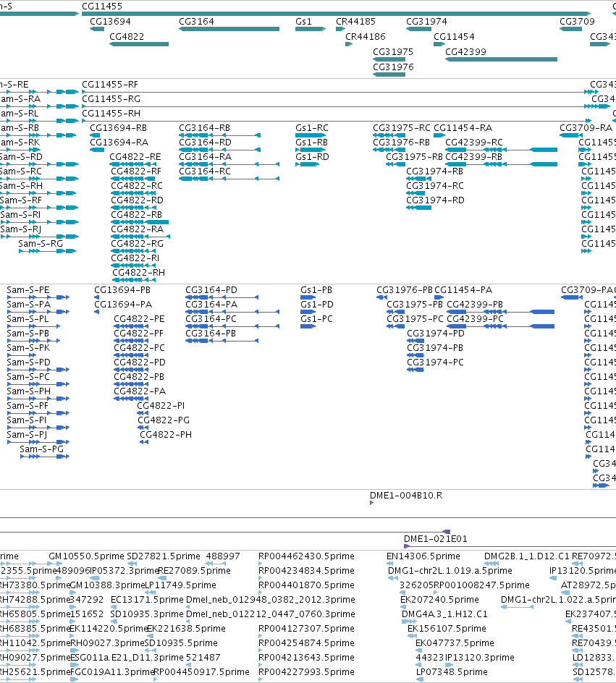Select transcript CG13694-RB

point(118,127)
